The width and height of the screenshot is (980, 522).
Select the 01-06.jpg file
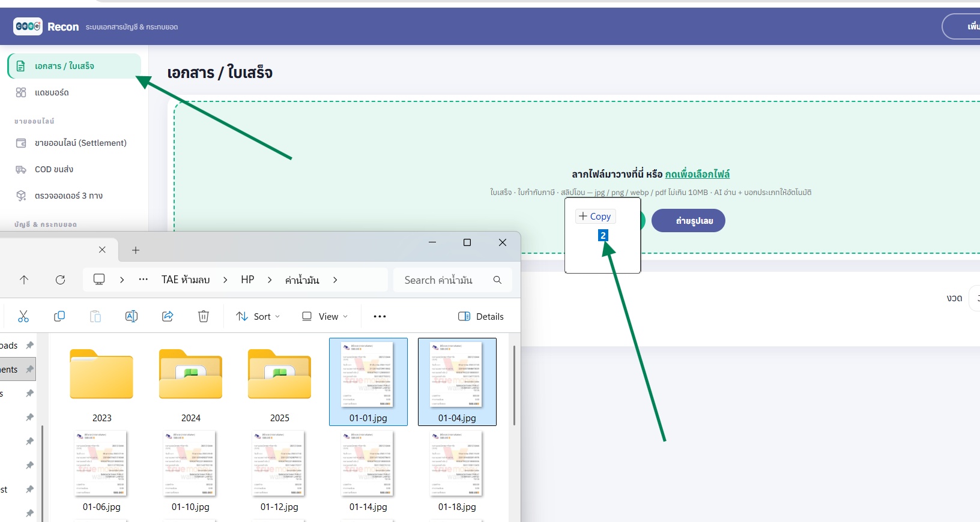(101, 472)
